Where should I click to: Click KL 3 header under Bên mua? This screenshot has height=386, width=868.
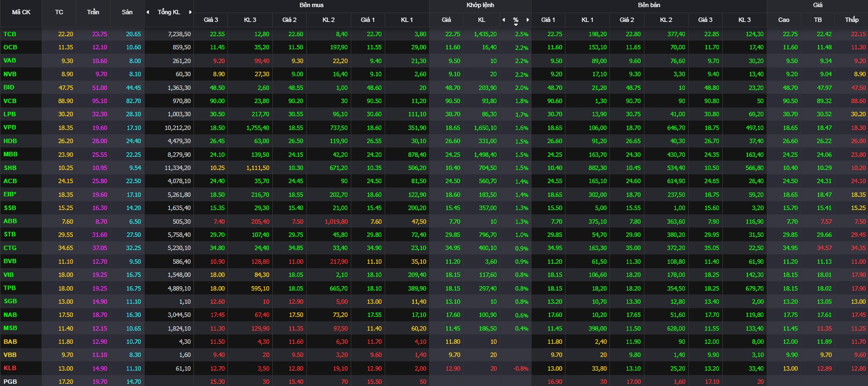click(250, 20)
